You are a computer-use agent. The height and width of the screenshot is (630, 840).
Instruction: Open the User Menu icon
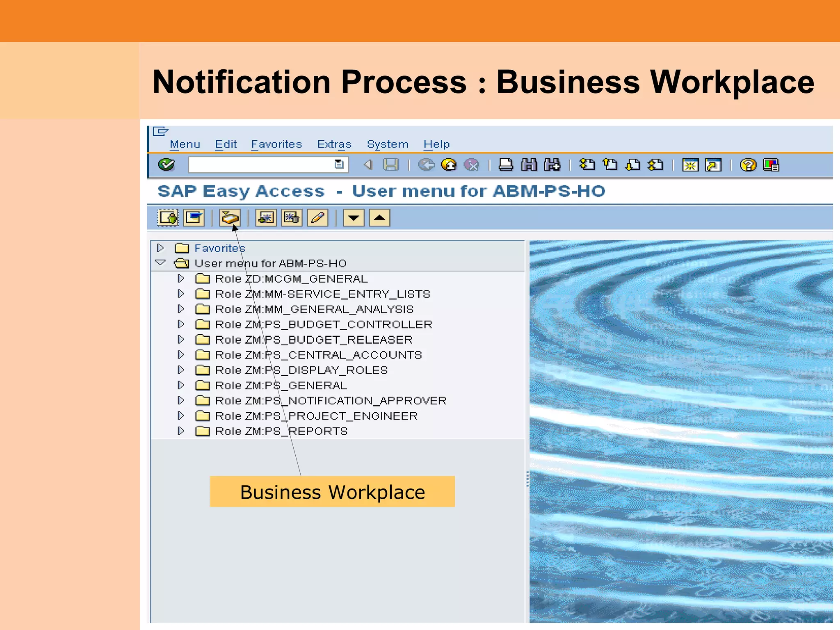[x=168, y=217]
